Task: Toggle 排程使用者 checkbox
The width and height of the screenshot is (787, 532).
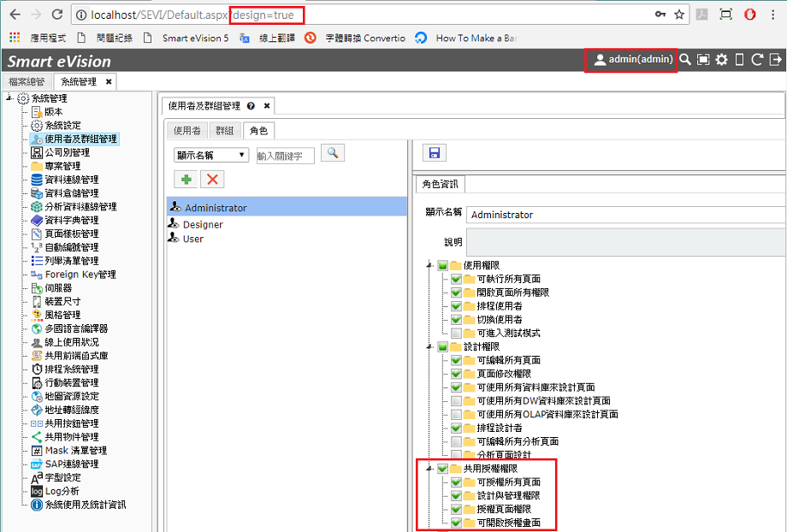Action: click(456, 306)
